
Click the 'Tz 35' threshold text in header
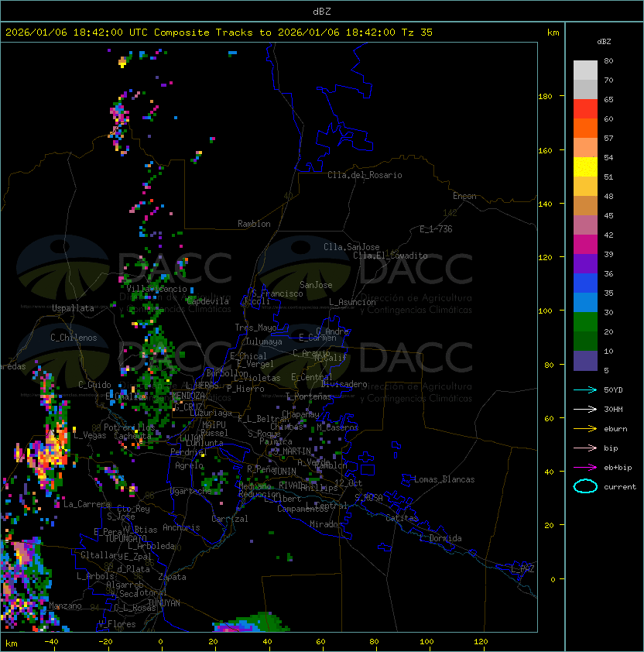point(417,33)
